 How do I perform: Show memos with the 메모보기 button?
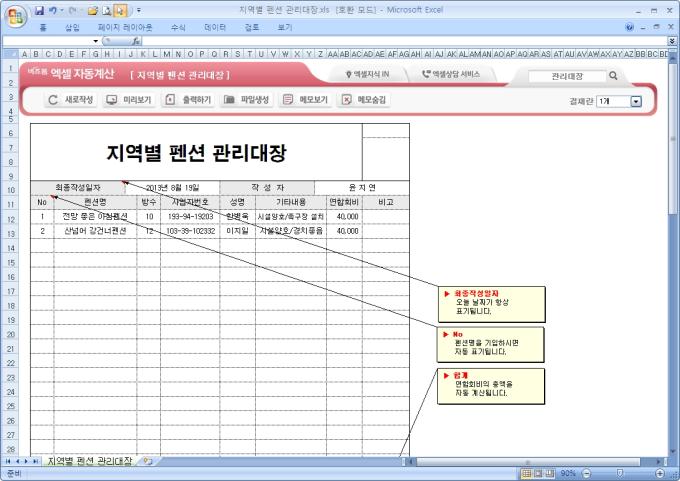tap(305, 100)
